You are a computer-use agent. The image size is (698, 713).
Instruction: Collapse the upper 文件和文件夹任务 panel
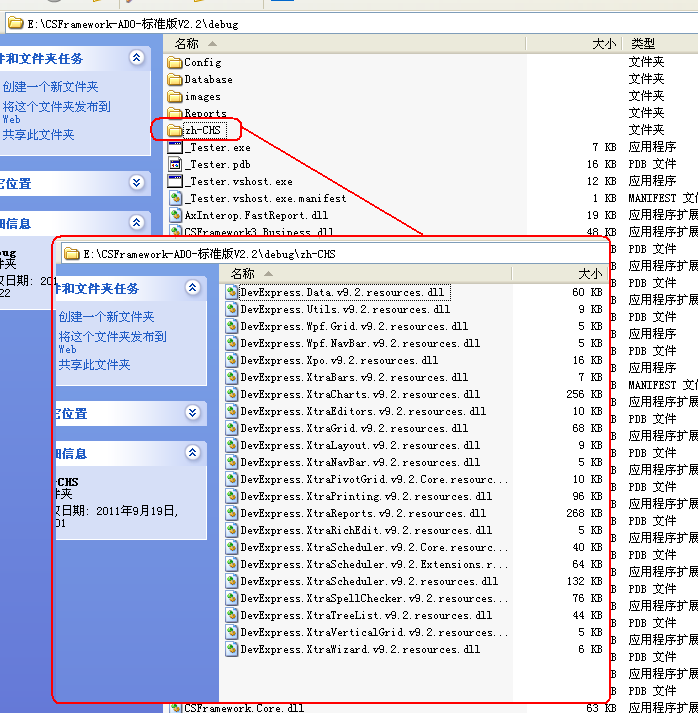137,59
